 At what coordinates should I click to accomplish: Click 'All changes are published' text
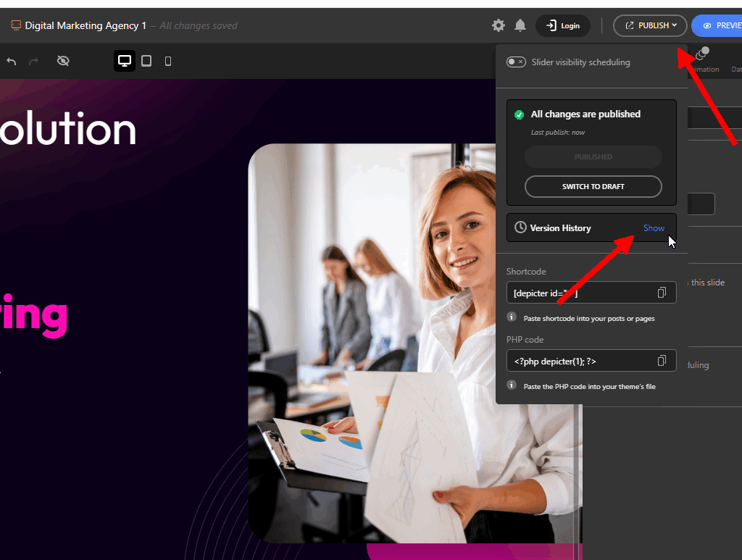tap(585, 114)
